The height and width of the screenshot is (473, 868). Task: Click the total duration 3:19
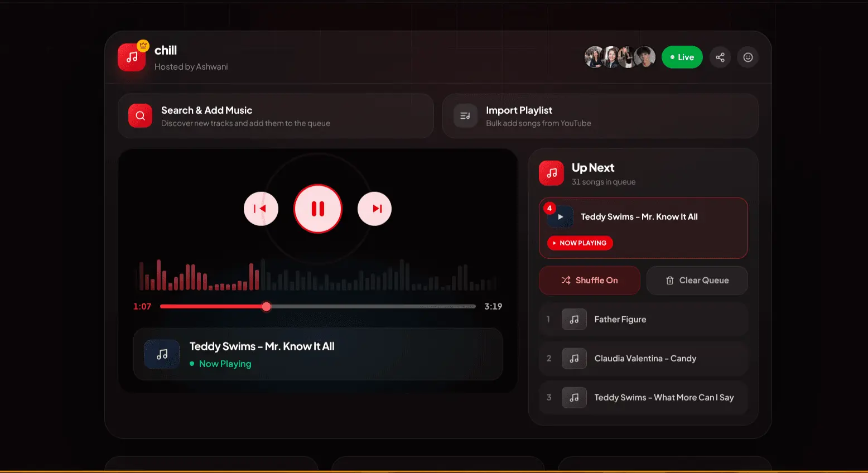[x=493, y=306]
